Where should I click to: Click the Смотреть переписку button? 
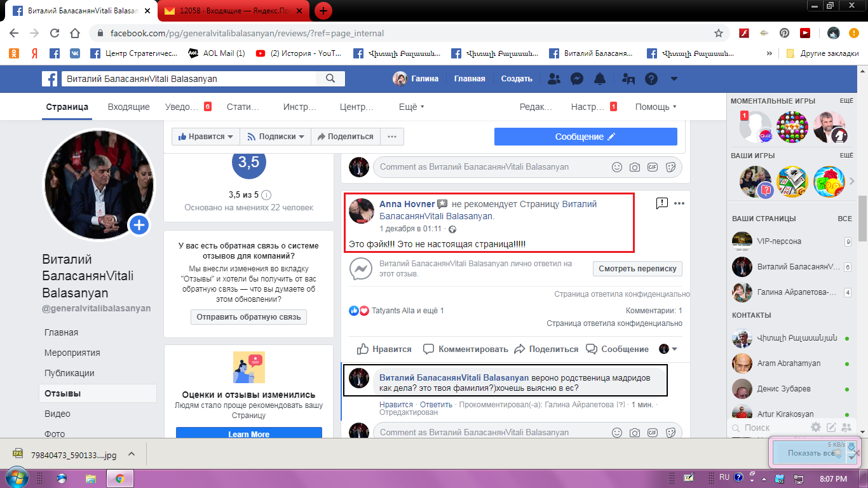(637, 269)
